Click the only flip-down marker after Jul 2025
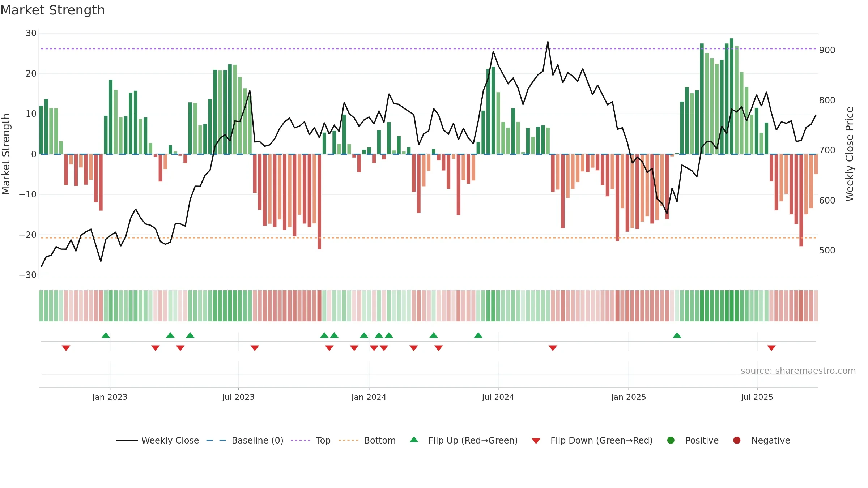This screenshot has height=488, width=868. point(771,348)
